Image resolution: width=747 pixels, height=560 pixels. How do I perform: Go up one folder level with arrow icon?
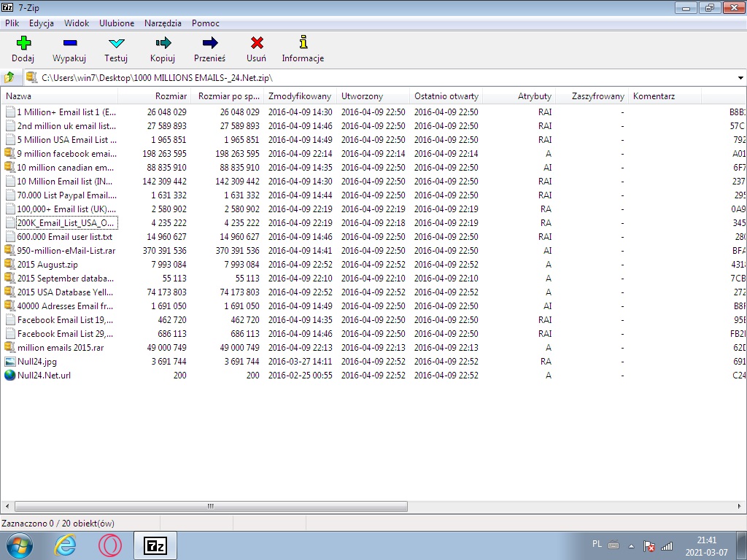click(9, 77)
